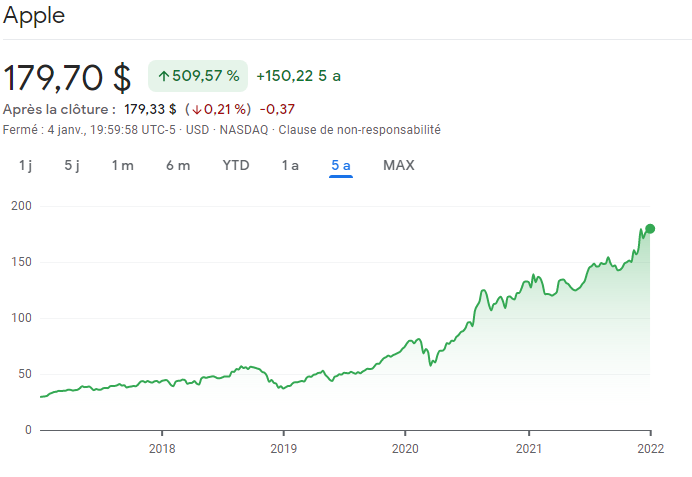The height and width of the screenshot is (477, 692).
Task: Click the +150,22 5 a change text
Action: coord(298,76)
